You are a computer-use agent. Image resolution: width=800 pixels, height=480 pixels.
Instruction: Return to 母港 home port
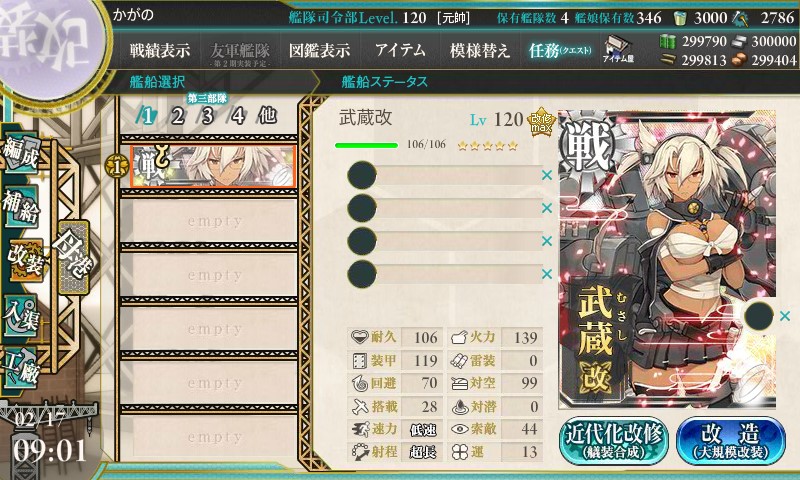74,257
